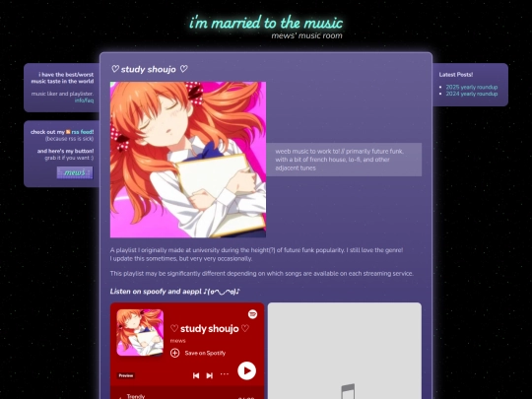
Task: Click the RSS feed orange icon
Action: [68, 132]
